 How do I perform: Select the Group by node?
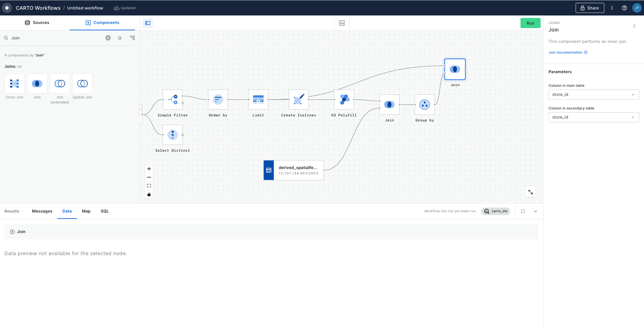[x=424, y=105]
